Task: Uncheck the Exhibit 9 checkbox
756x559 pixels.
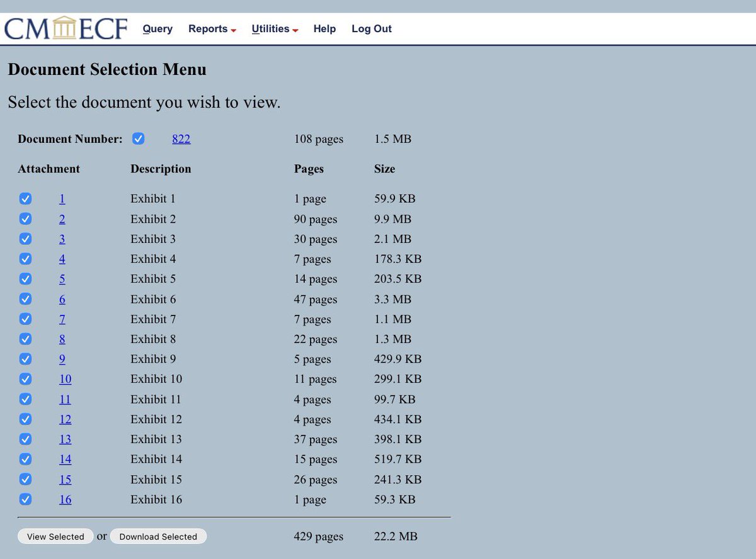Action: [x=25, y=359]
